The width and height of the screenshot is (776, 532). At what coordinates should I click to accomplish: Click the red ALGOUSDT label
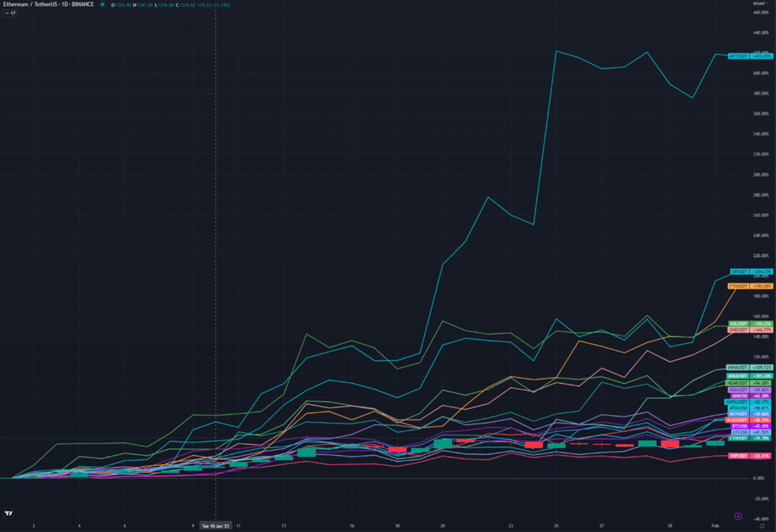[737, 420]
